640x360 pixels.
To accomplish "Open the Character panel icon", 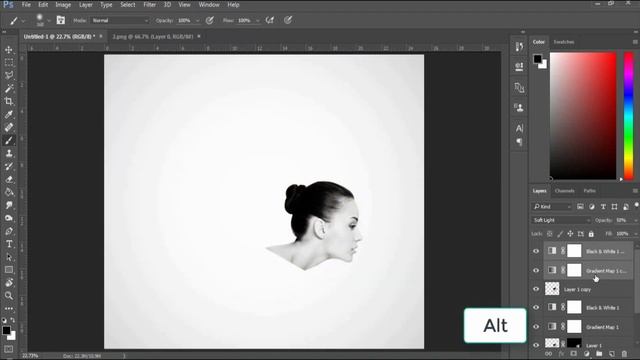I will 519,128.
